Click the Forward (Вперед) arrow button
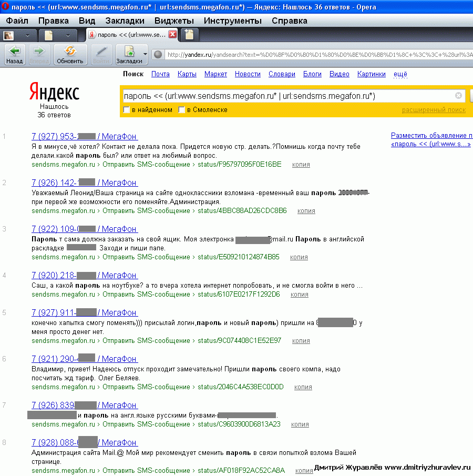 click(39, 55)
